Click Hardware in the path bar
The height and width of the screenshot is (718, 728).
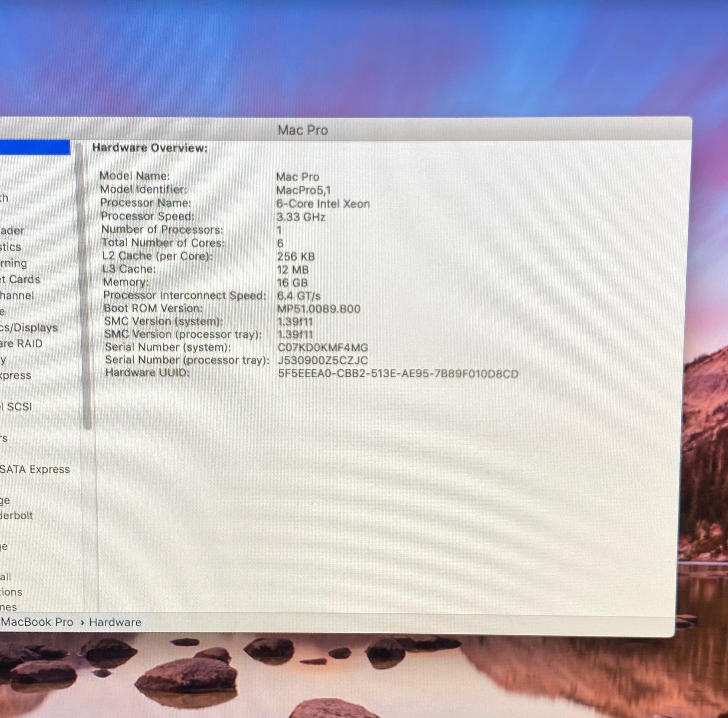pos(115,622)
